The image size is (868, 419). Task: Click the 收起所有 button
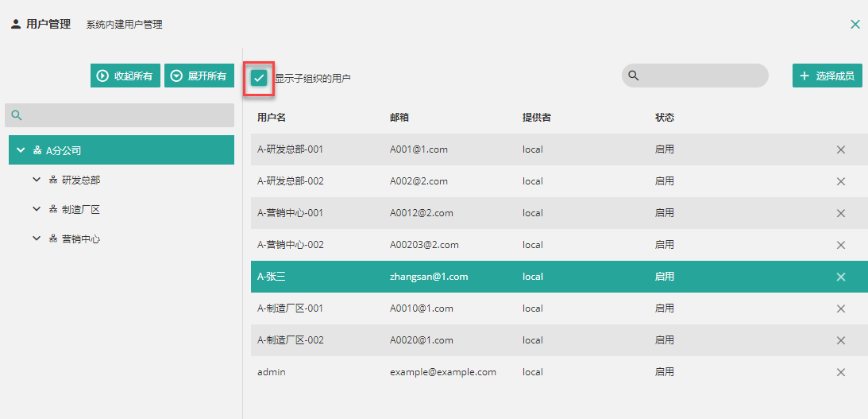tap(125, 76)
